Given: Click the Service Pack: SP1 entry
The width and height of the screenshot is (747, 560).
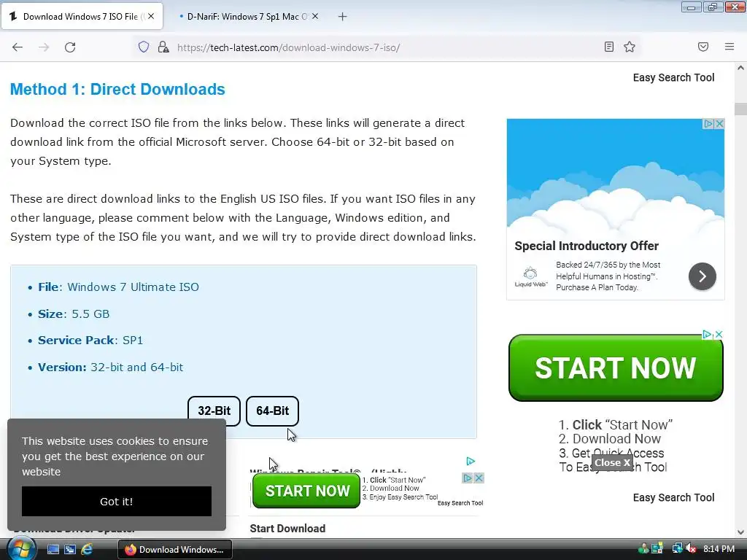Looking at the screenshot, I should pos(90,341).
